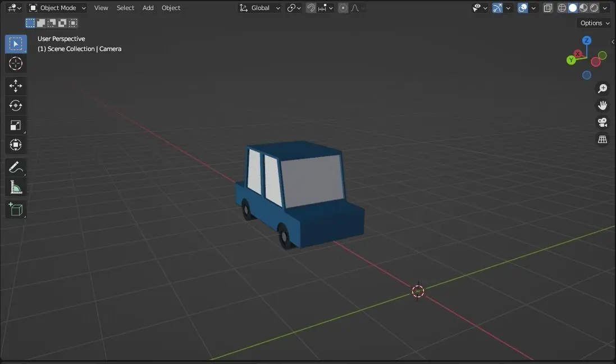Open Global transform orientation dropdown
Viewport: 616px width, 364px height.
259,8
